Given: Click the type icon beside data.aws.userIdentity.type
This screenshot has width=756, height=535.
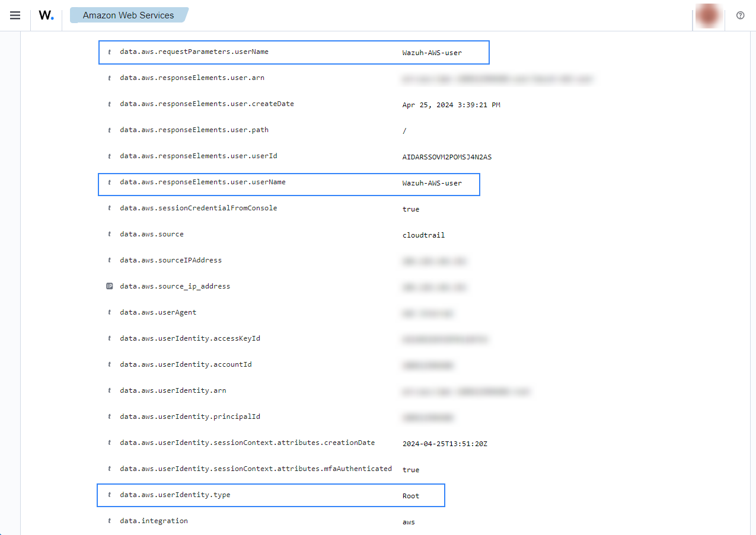Looking at the screenshot, I should [x=109, y=495].
